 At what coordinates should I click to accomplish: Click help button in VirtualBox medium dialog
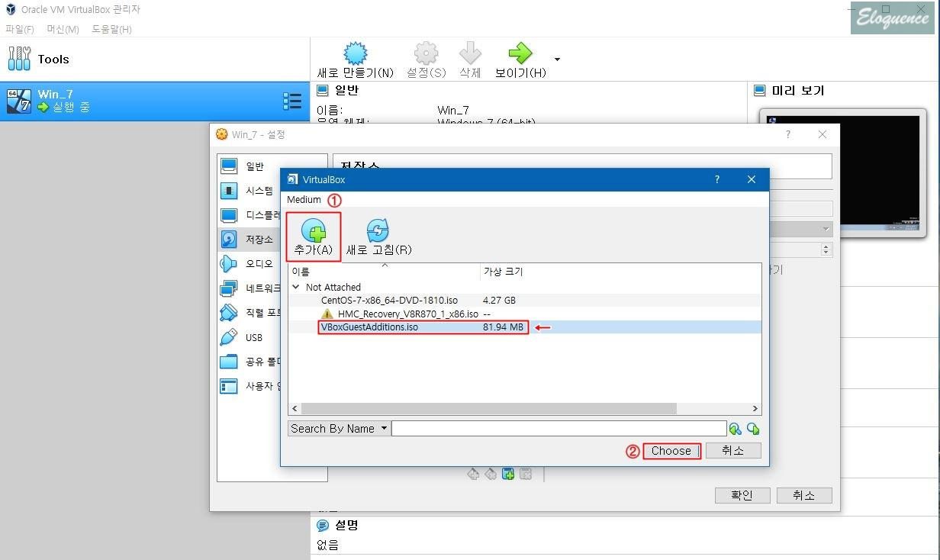click(716, 180)
